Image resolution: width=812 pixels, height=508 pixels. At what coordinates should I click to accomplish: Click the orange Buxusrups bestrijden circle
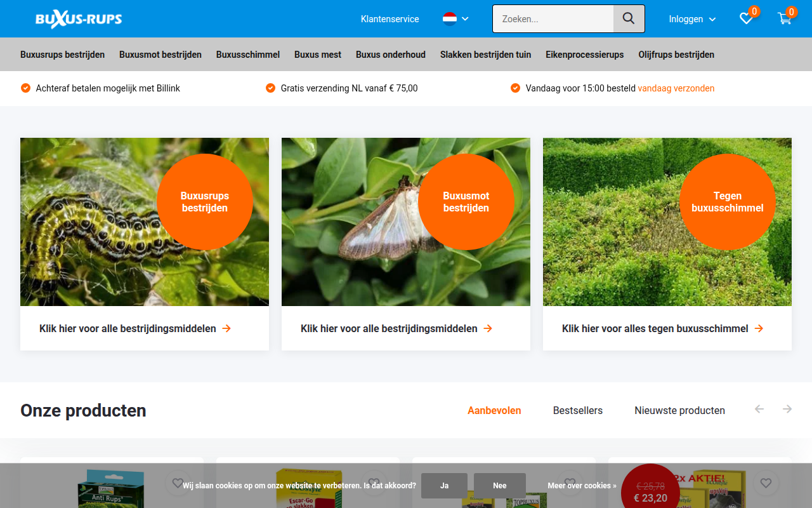click(x=205, y=202)
